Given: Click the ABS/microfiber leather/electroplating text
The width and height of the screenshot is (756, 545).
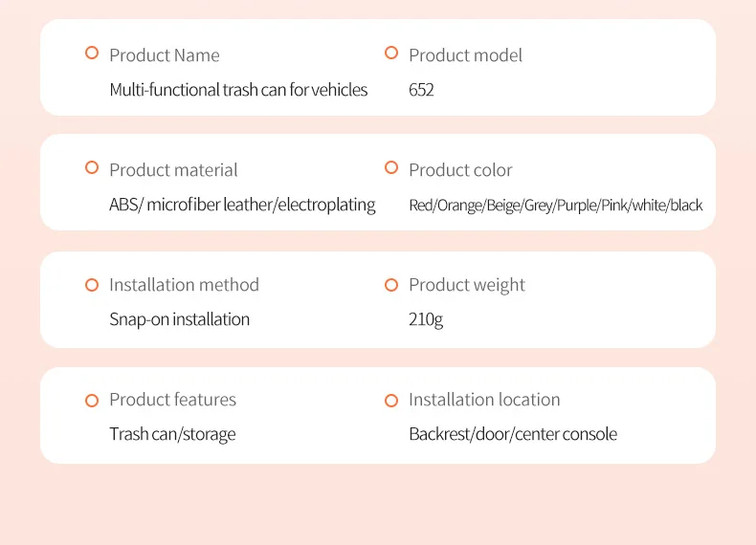Looking at the screenshot, I should [242, 205].
